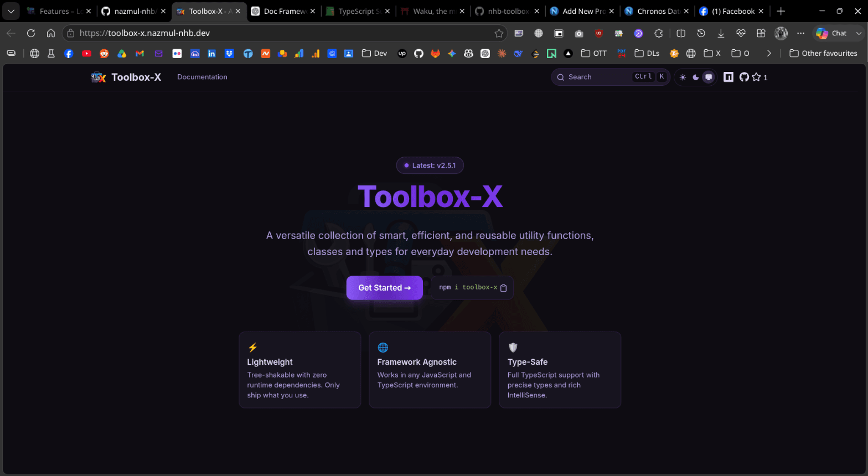Open the tab search dropdown arrow
This screenshot has width=868, height=476.
(11, 11)
